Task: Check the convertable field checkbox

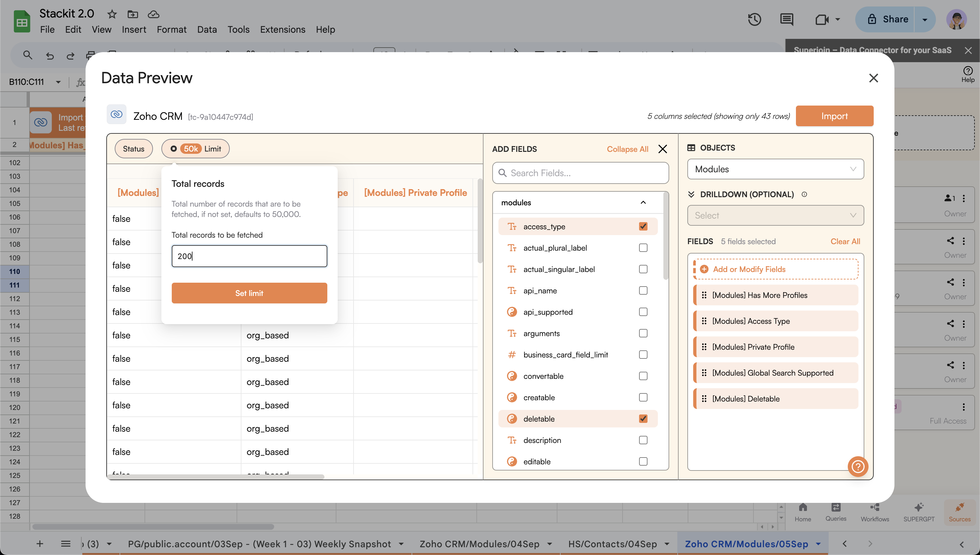Action: tap(643, 376)
